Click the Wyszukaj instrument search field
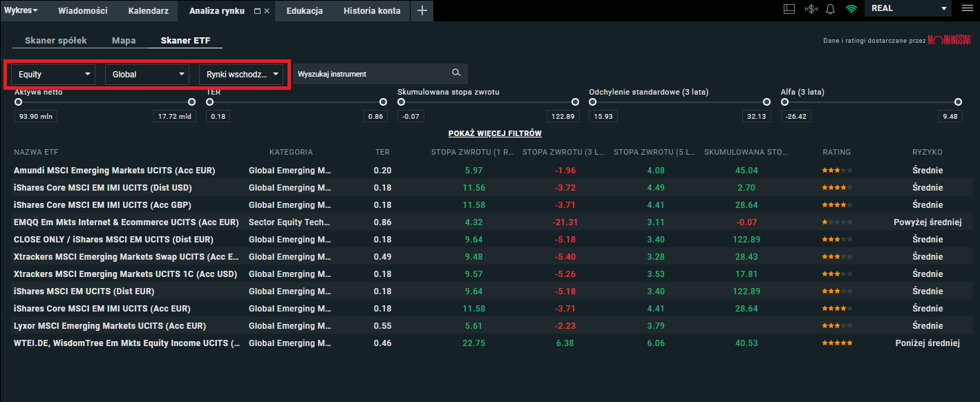 point(370,74)
